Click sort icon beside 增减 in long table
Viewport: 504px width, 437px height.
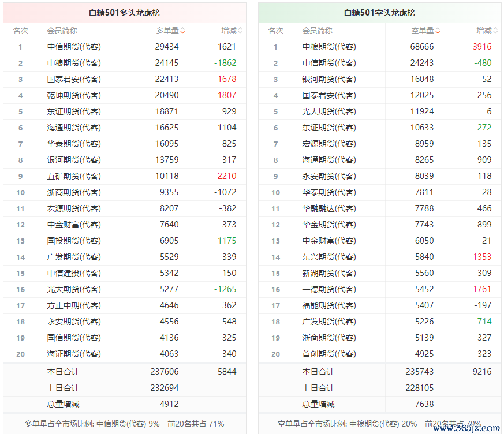click(x=240, y=31)
